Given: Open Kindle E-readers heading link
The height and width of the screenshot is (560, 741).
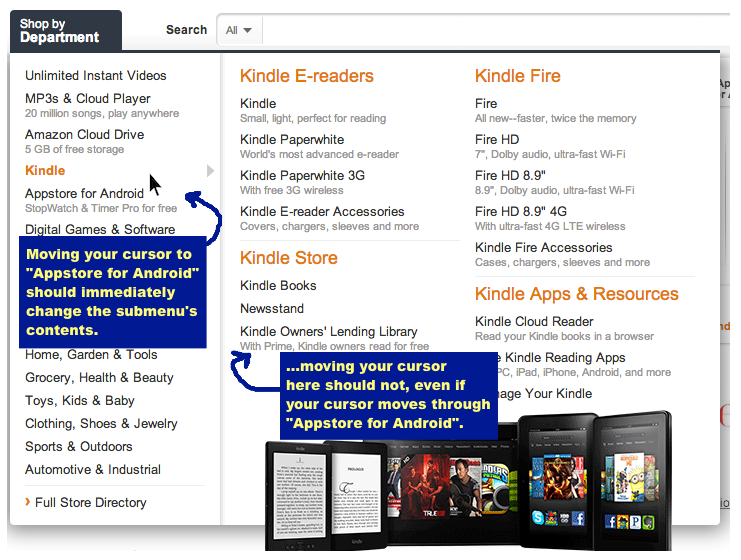Looking at the screenshot, I should tap(307, 76).
